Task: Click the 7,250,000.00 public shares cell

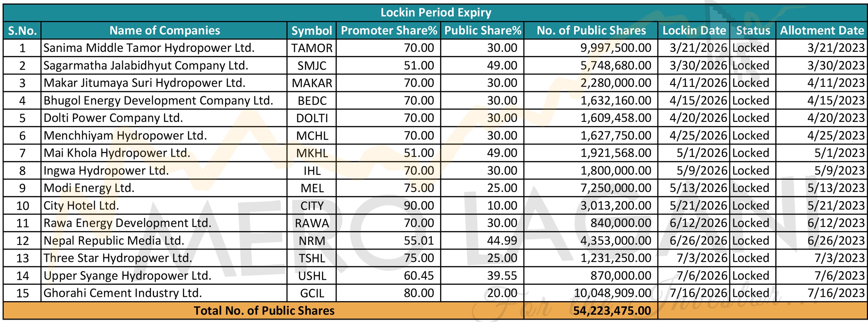Action: 616,188
